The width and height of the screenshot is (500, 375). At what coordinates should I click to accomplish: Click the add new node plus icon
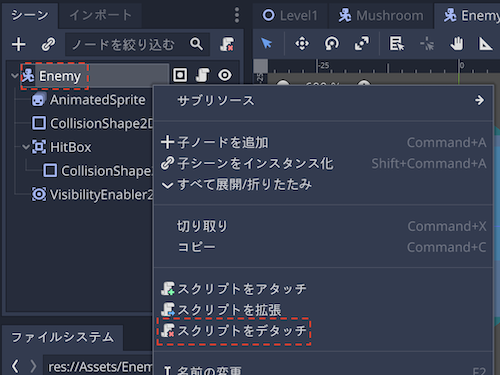[x=19, y=44]
